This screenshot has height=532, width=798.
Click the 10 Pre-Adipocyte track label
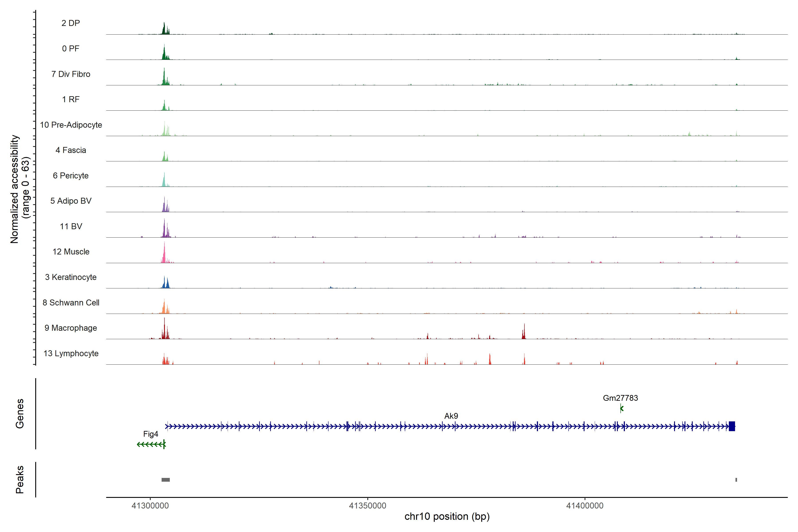coord(71,125)
